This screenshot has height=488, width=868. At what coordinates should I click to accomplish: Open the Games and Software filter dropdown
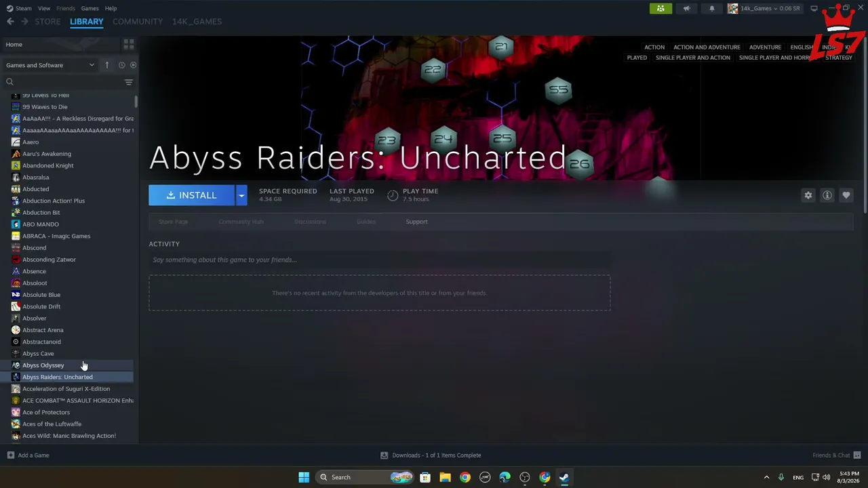coord(50,65)
